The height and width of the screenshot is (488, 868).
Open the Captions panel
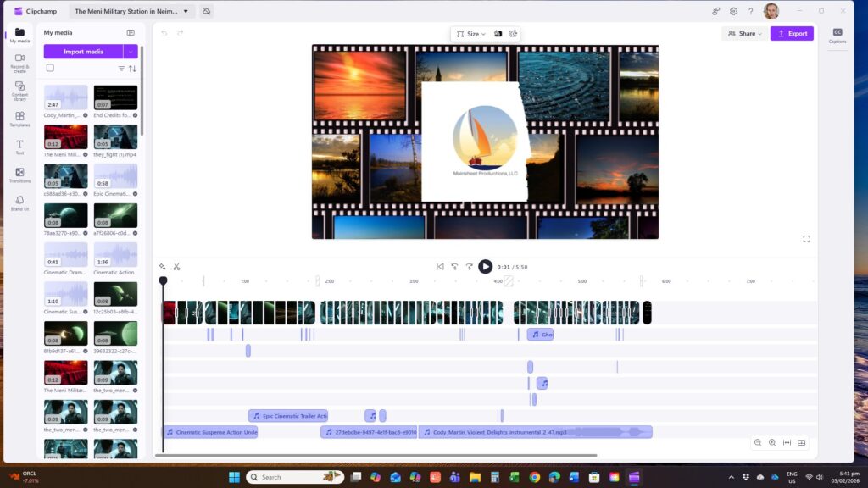[x=837, y=35]
